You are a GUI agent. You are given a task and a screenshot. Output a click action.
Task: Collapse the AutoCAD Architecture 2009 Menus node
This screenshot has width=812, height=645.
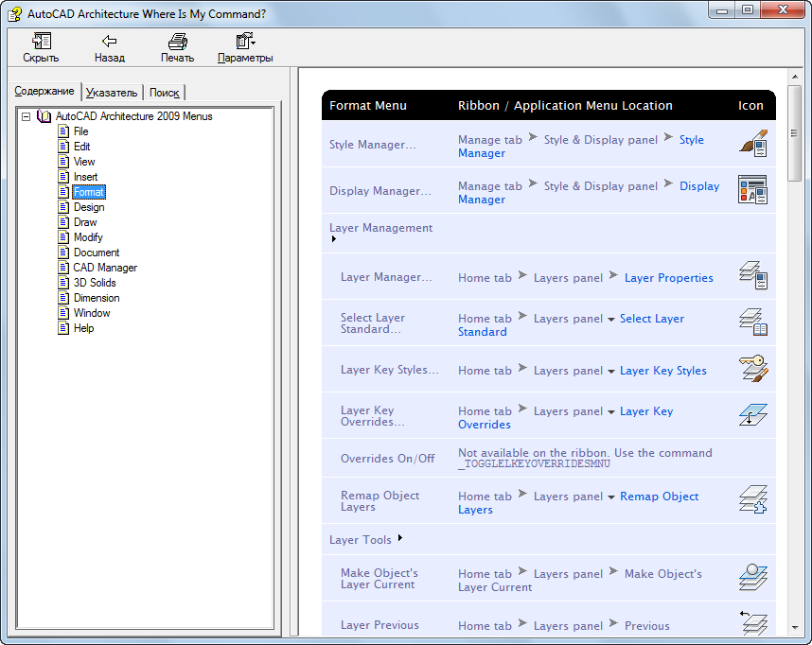click(26, 116)
